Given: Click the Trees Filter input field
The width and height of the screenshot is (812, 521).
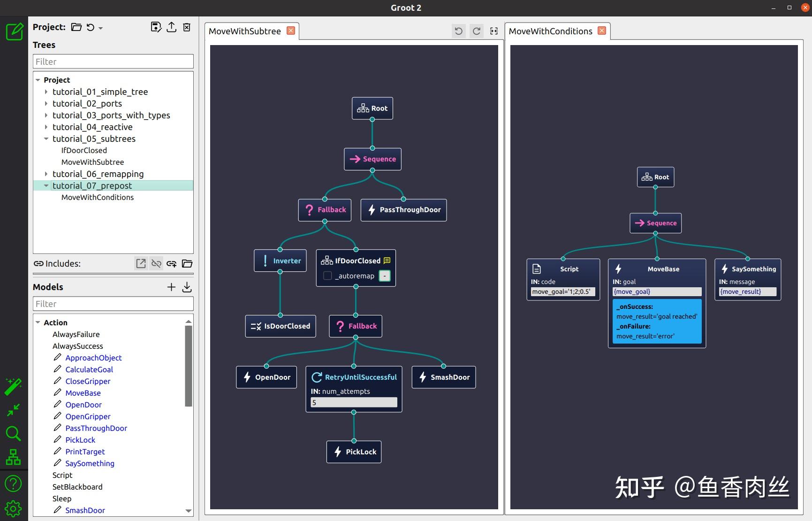Looking at the screenshot, I should click(113, 61).
